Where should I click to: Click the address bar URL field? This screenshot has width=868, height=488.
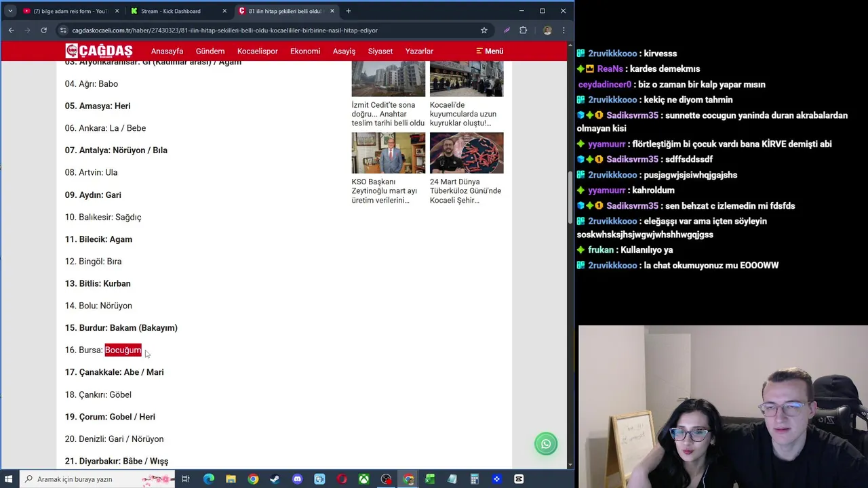(271, 30)
